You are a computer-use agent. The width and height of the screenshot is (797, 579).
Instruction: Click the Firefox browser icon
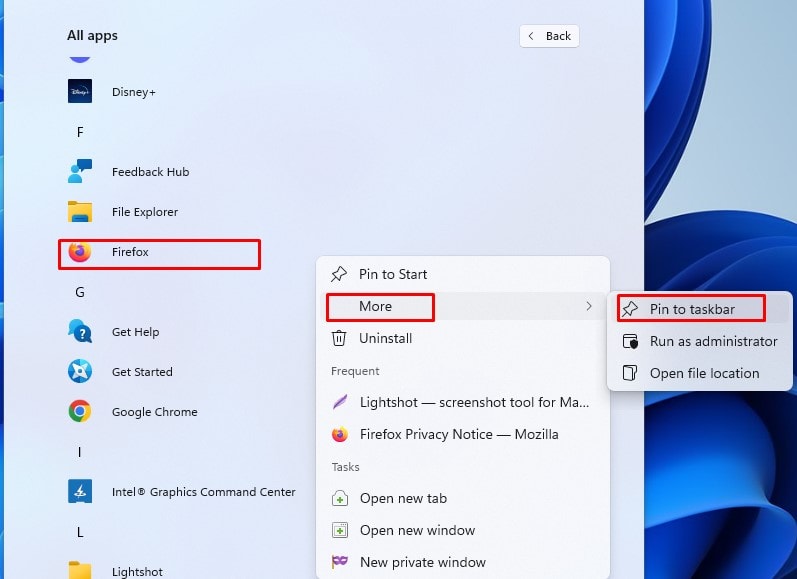[x=80, y=252]
